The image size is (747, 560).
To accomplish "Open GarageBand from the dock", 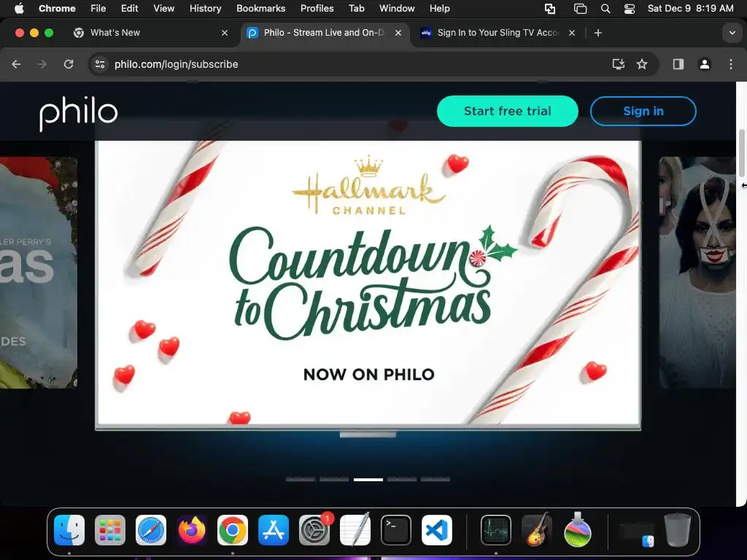I will coord(537,530).
